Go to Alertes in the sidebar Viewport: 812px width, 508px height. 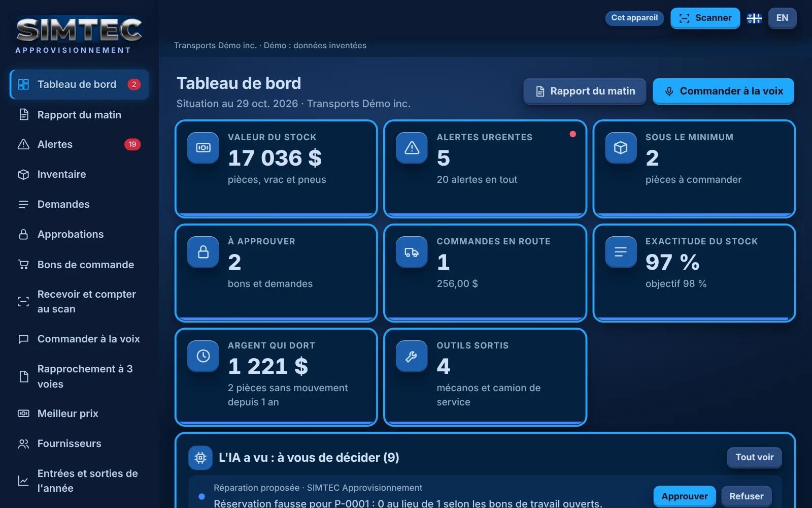pos(79,144)
